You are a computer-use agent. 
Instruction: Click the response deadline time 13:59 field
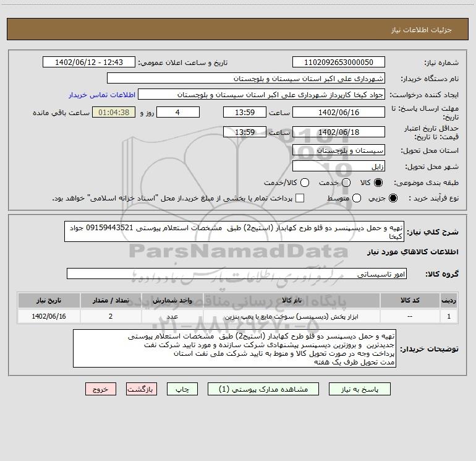pos(245,112)
